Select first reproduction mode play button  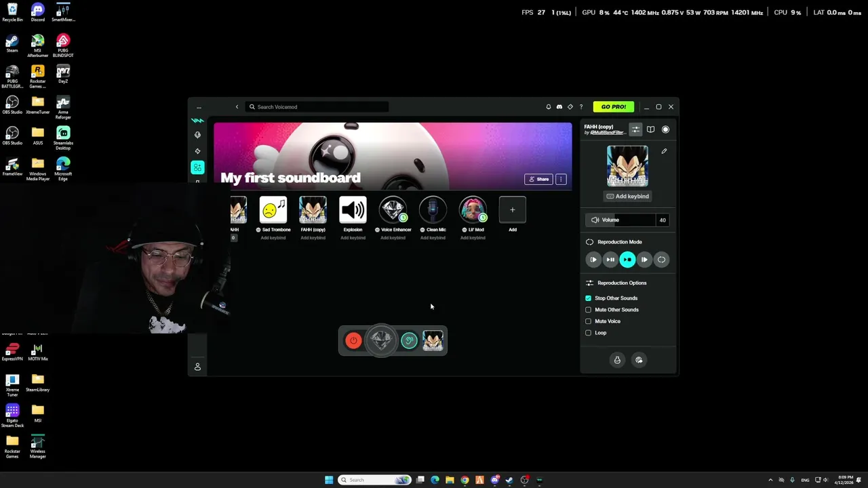[x=593, y=260]
